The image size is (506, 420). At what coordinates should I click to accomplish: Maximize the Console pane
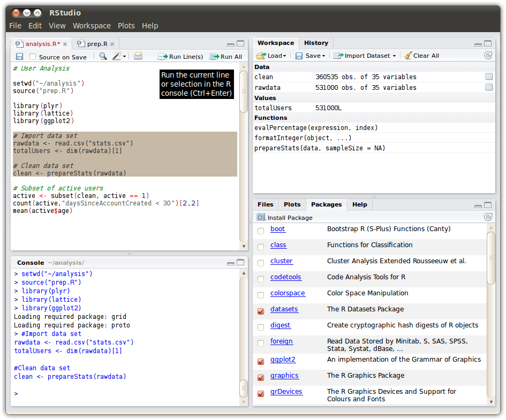point(240,262)
